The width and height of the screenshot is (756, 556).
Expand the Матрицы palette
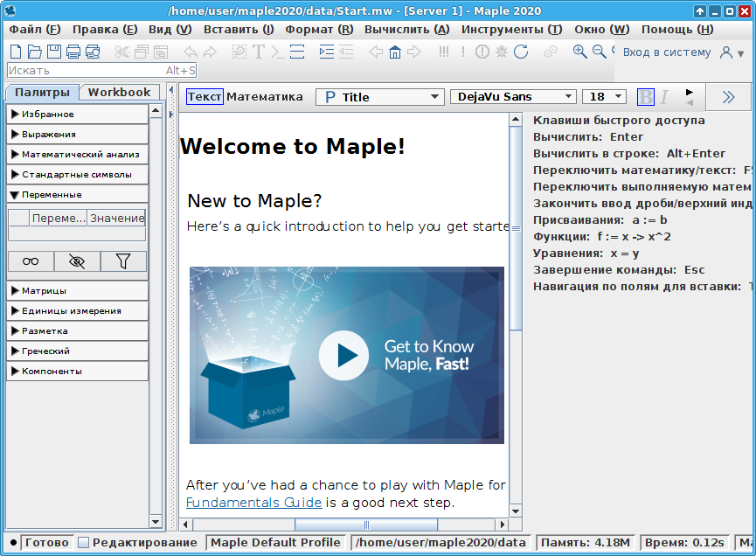[77, 291]
